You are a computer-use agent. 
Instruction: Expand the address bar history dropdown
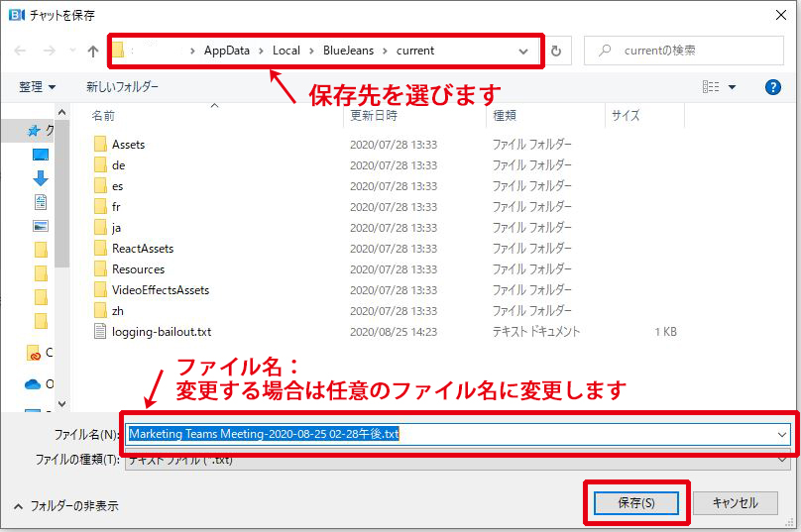pyautogui.click(x=523, y=52)
